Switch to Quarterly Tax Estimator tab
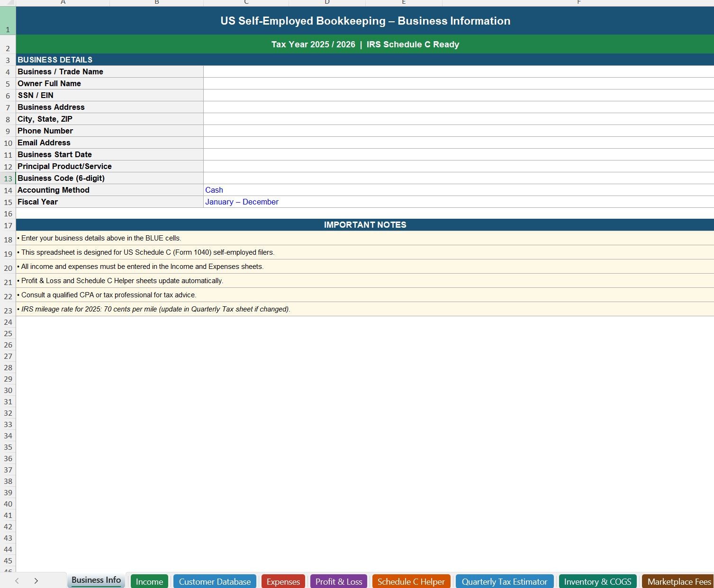Viewport: 714px width, 588px height. point(505,581)
